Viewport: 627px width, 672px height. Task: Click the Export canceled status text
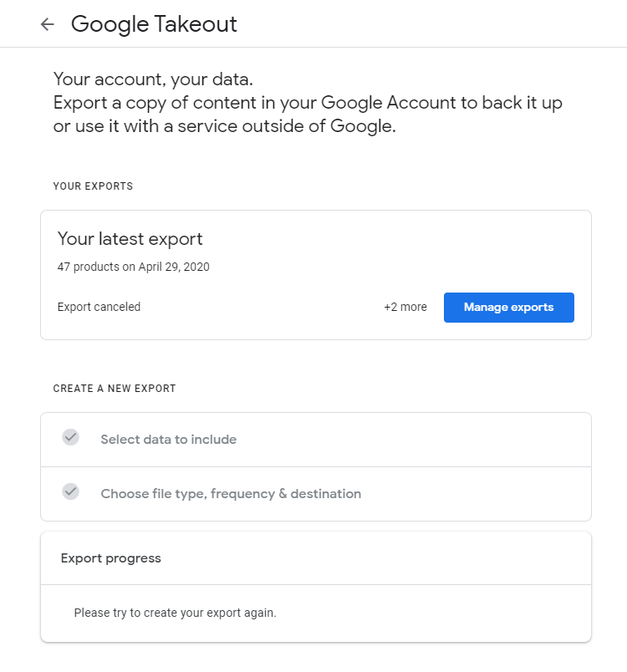(x=99, y=307)
